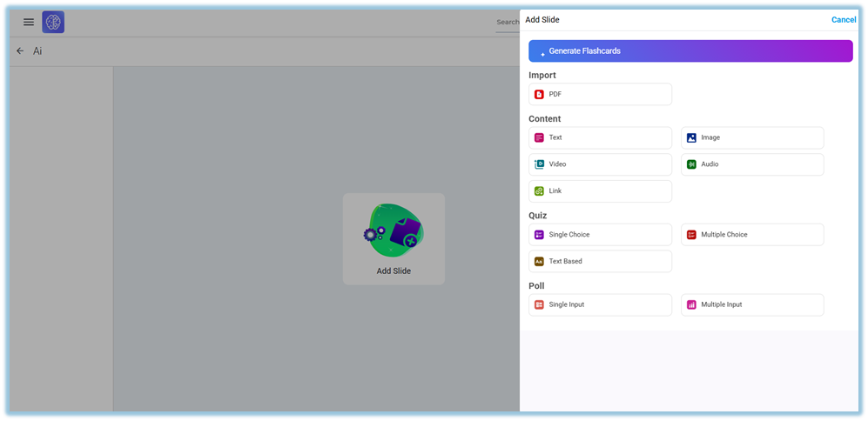The width and height of the screenshot is (868, 421).
Task: Add a Multiple Choice quiz slide
Action: click(751, 235)
